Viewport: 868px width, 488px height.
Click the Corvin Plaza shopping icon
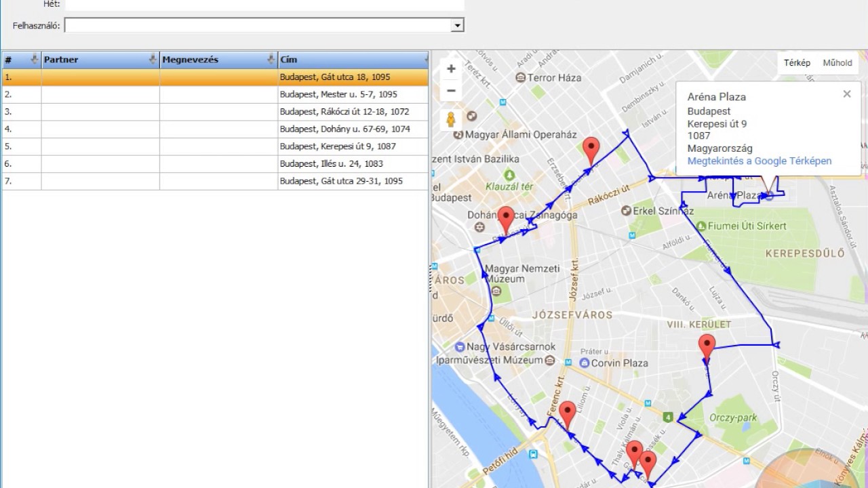pos(585,363)
